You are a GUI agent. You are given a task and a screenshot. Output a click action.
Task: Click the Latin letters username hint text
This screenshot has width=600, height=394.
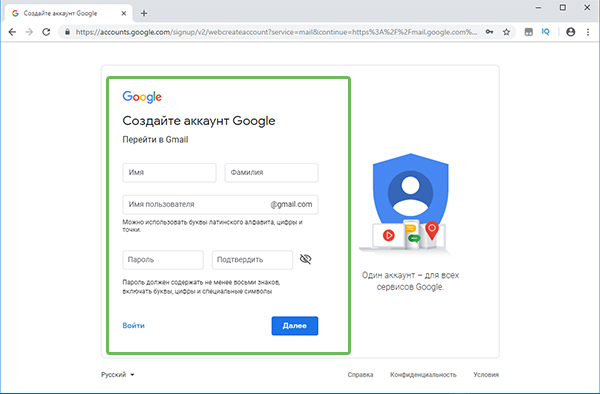point(212,226)
